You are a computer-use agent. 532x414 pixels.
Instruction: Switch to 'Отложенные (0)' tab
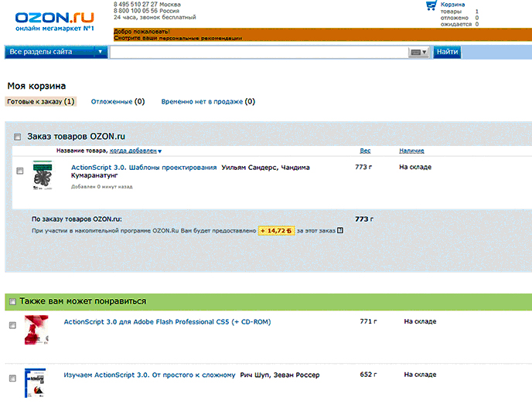(118, 102)
